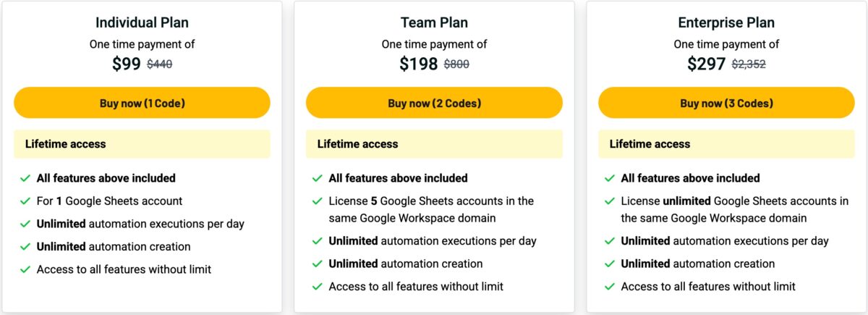The height and width of the screenshot is (315, 868).
Task: Click checkmark by Team 'All features above included'
Action: [x=318, y=178]
